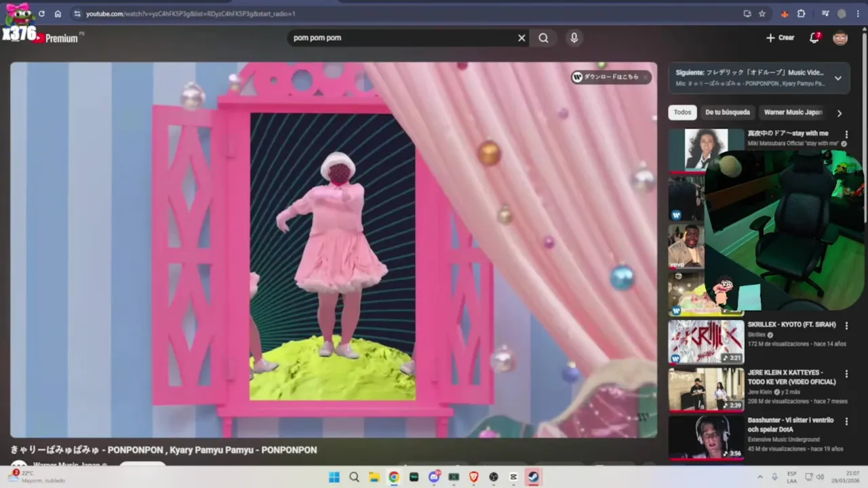This screenshot has width=868, height=488.
Task: Switch to Chrome in taskbar
Action: [394, 477]
